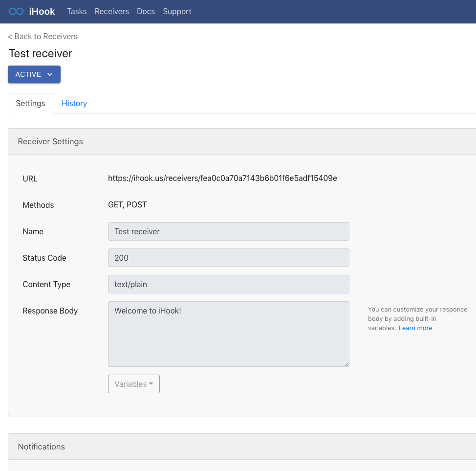Click the Test receiver page title
The image size is (476, 471).
(41, 53)
